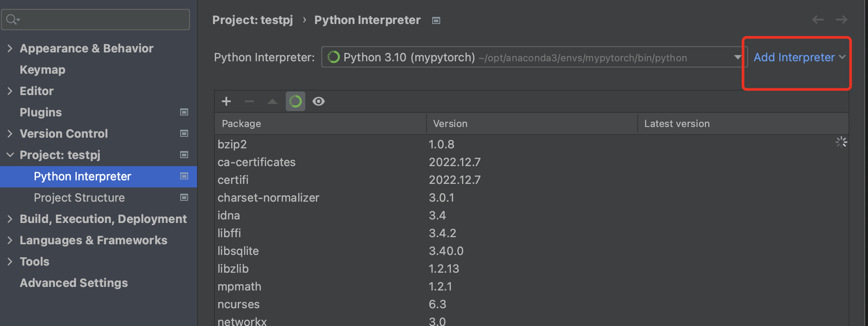Open the Keymap settings page
Screen dimensions: 868x326
tap(42, 70)
